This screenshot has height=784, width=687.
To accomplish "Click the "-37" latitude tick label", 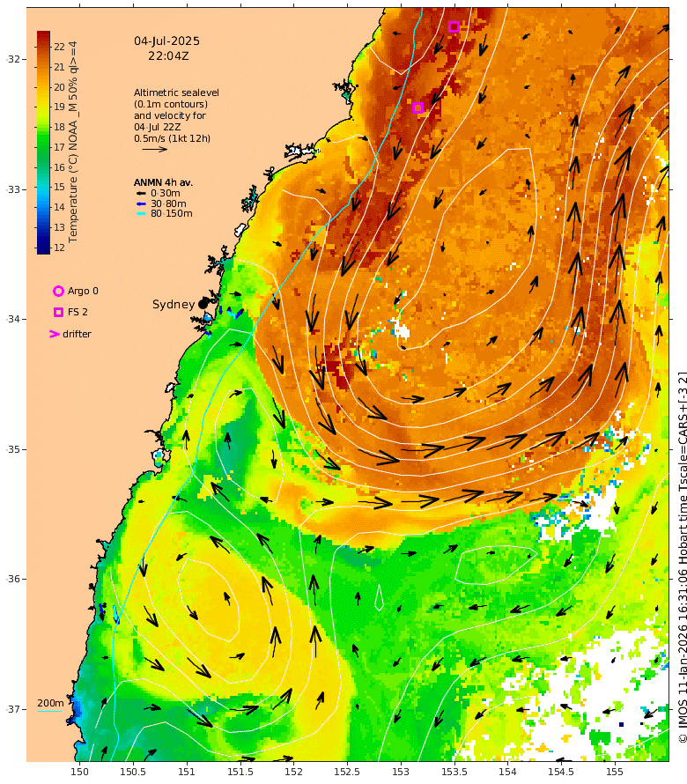I will point(13,709).
